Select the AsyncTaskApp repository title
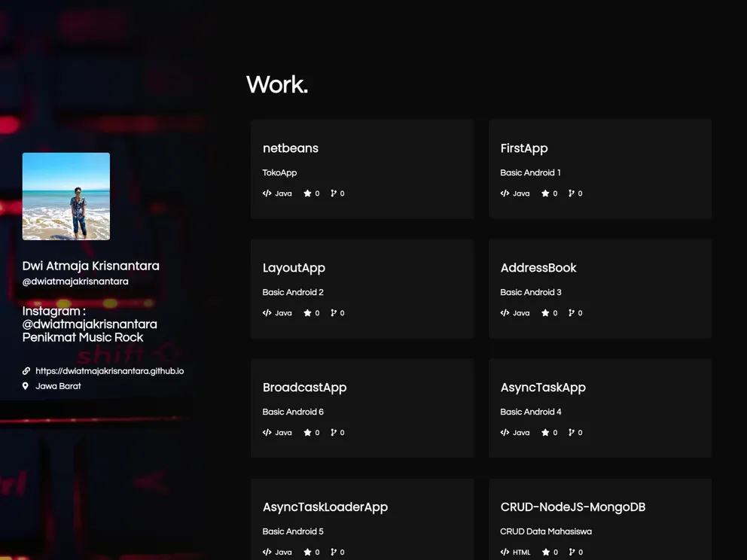This screenshot has height=560, width=747. coord(542,388)
